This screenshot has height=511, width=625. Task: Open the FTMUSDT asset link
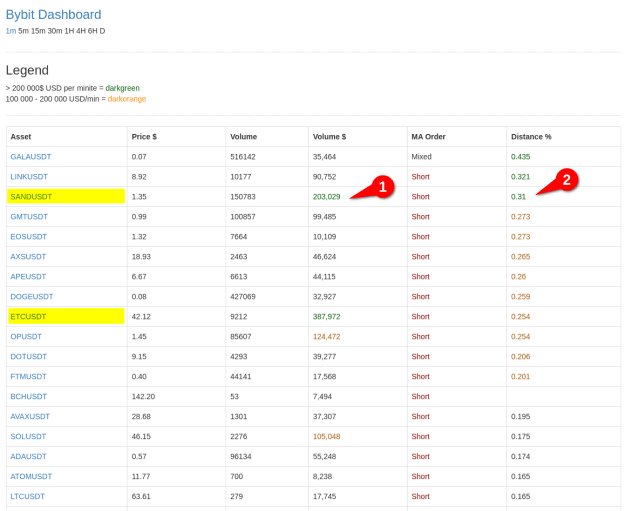[28, 376]
